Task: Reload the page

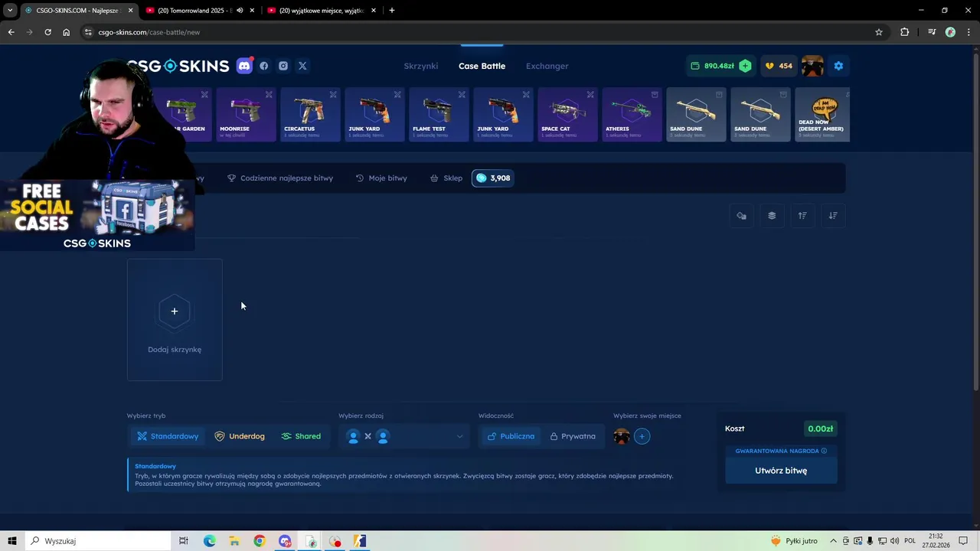Action: click(47, 32)
